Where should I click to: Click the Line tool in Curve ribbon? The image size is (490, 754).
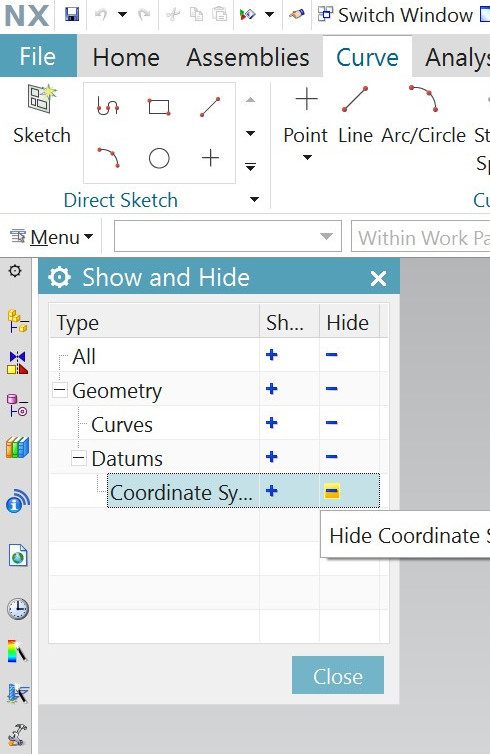(x=355, y=115)
